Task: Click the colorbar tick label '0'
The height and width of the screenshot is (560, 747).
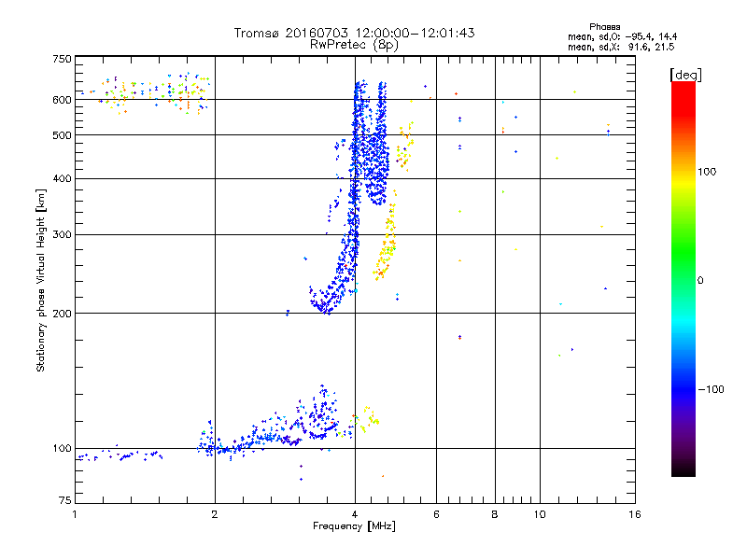Action: [x=700, y=281]
